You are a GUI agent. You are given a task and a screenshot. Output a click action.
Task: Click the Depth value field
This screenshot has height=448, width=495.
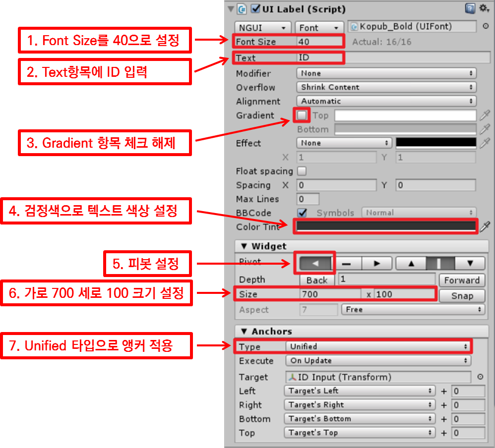point(387,279)
